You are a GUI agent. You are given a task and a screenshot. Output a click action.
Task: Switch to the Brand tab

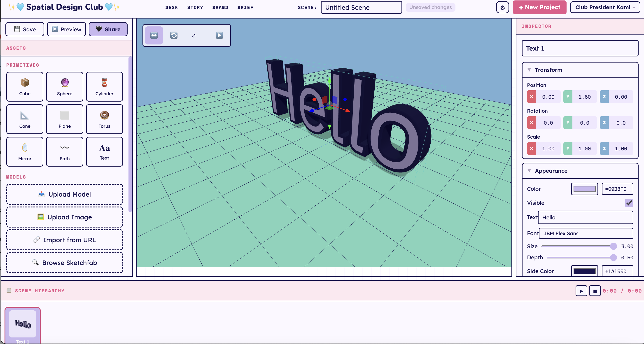[220, 7]
